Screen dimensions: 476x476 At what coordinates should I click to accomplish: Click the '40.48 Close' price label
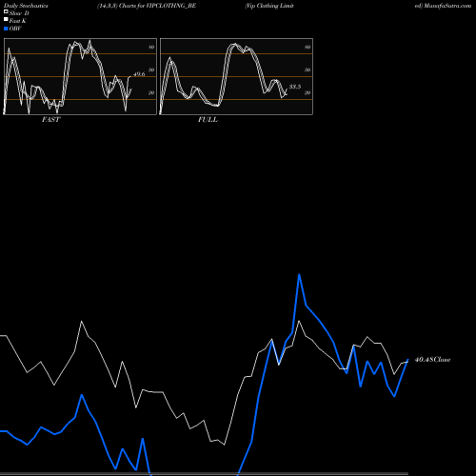432,360
